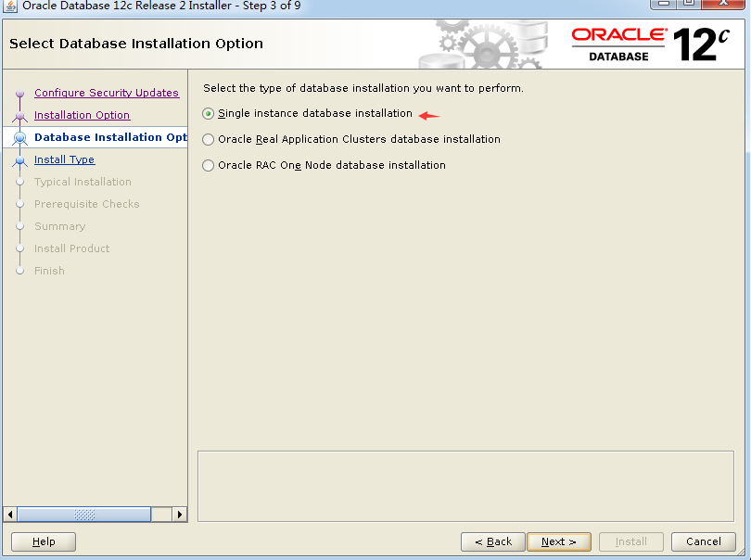Go back with the Back button

tap(493, 541)
